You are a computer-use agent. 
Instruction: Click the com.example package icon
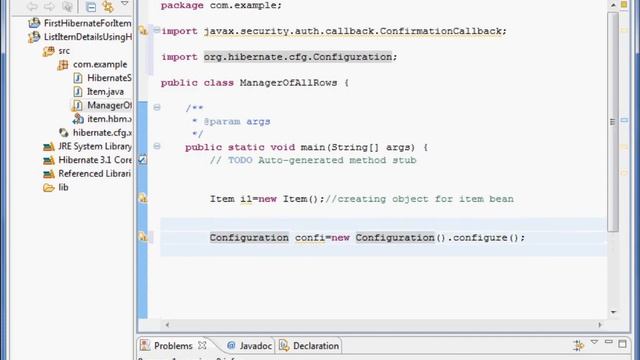[x=63, y=64]
